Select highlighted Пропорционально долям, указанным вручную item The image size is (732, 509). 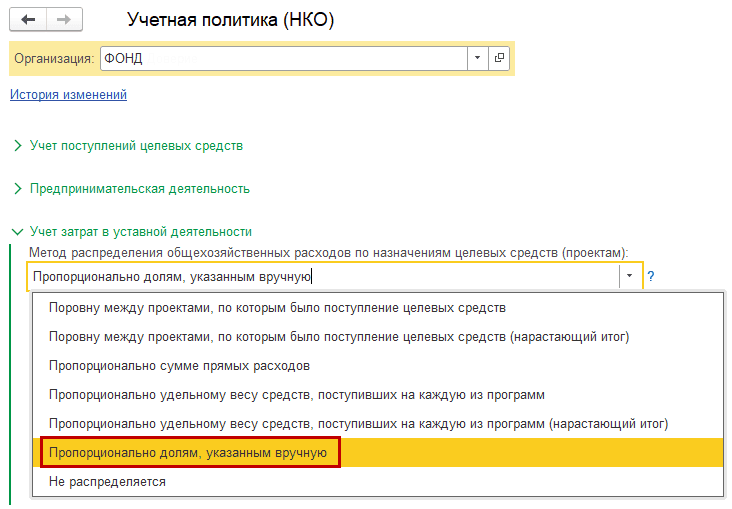click(x=188, y=453)
